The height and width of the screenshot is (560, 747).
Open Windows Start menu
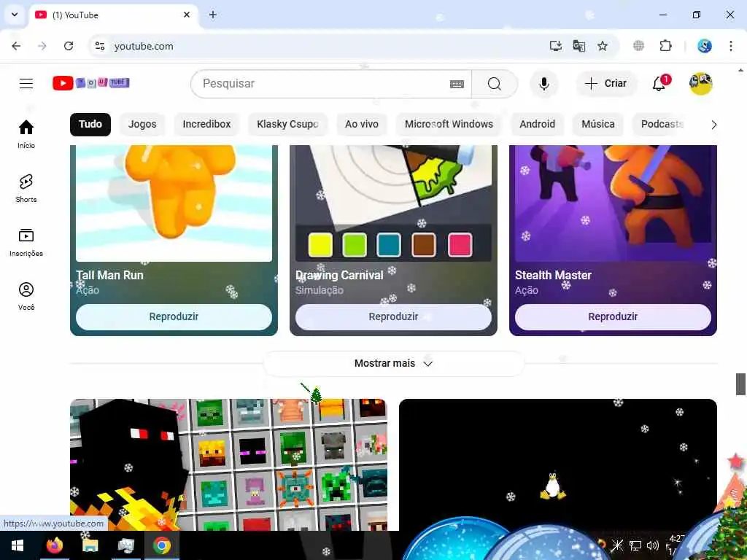(18, 545)
